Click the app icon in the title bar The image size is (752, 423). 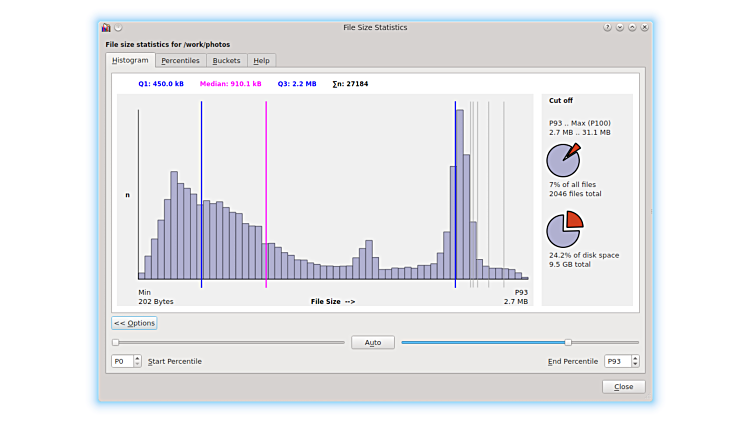pyautogui.click(x=106, y=27)
